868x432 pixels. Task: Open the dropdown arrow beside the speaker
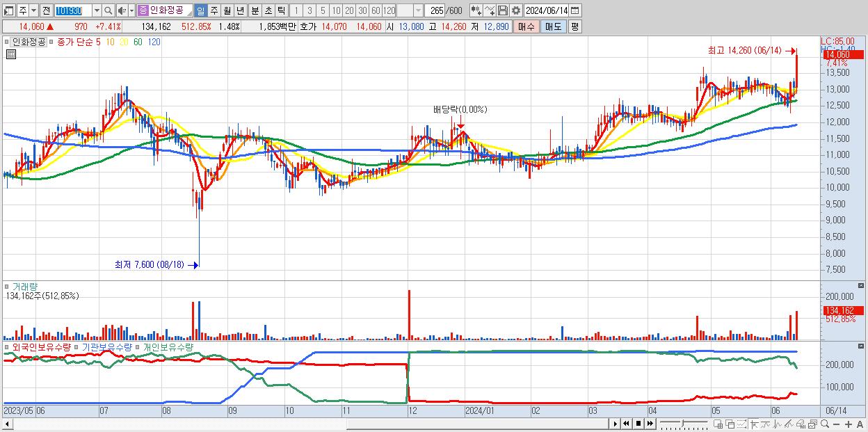(131, 10)
